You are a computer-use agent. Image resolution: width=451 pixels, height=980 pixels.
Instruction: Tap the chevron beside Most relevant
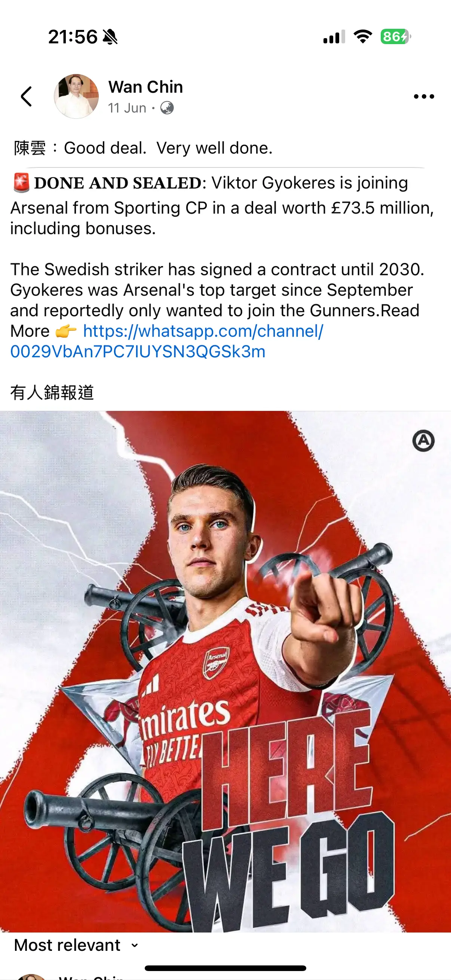(x=134, y=945)
